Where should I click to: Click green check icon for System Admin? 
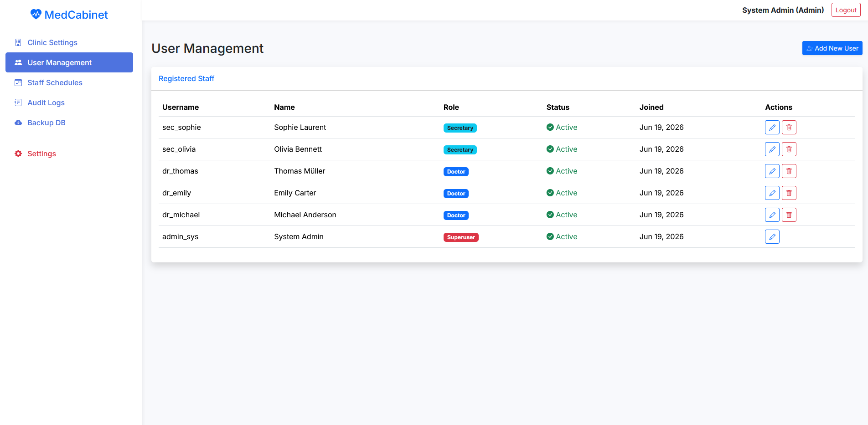coord(550,237)
